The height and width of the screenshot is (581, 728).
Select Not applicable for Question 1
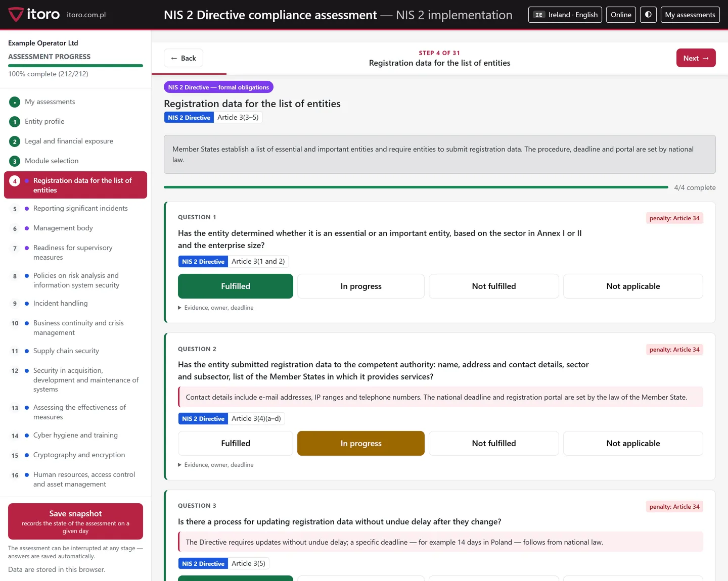click(633, 286)
